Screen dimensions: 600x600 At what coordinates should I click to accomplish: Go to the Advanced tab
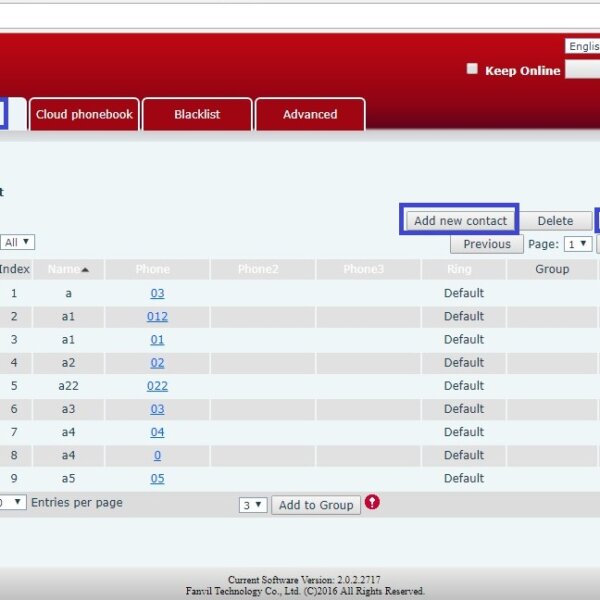tap(310, 114)
